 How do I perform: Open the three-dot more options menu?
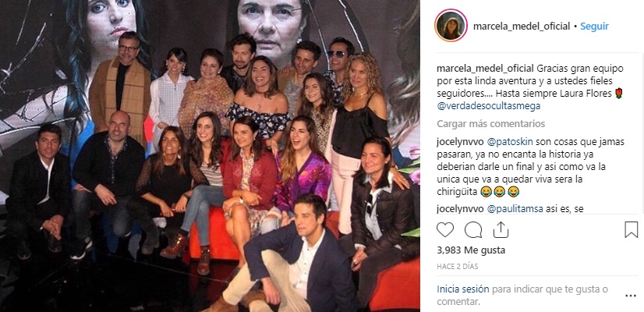[x=631, y=296]
